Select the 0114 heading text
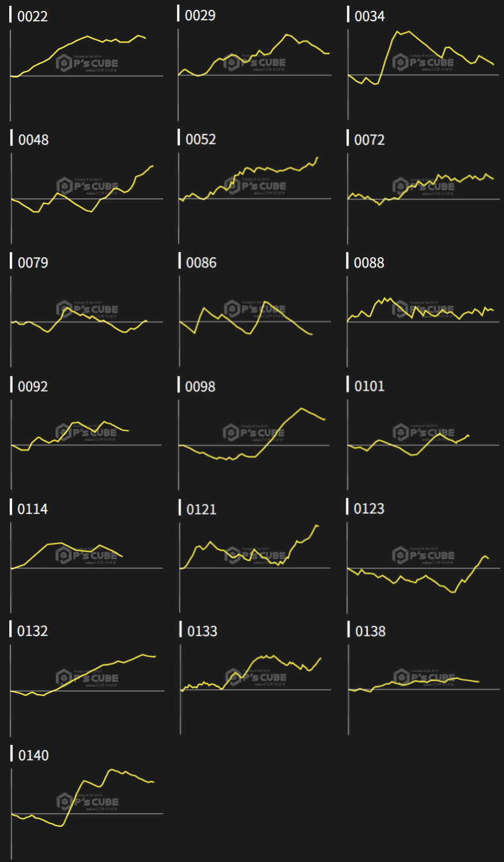 tap(33, 509)
